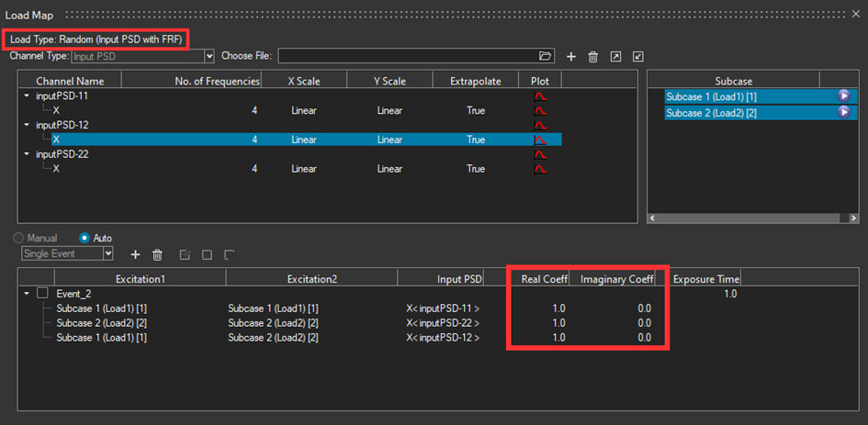868x425 pixels.
Task: Open the Single Event dropdown
Action: 108,253
